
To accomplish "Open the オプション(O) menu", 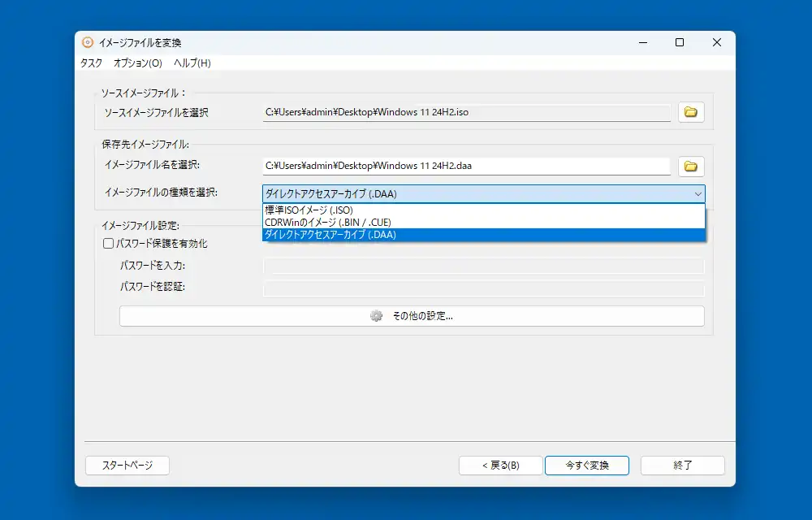I will pyautogui.click(x=138, y=63).
